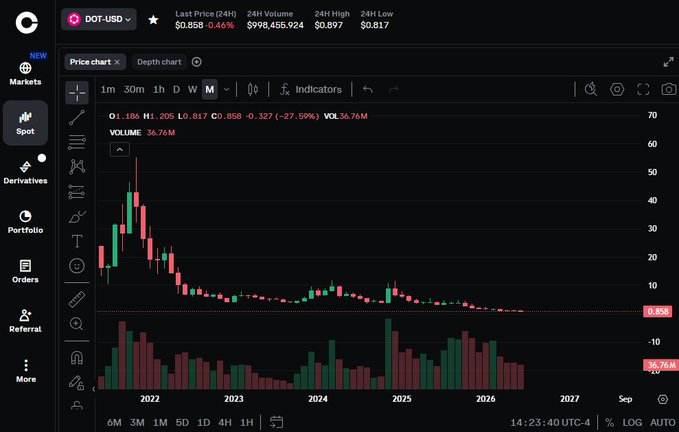Open the Markets section

point(25,74)
